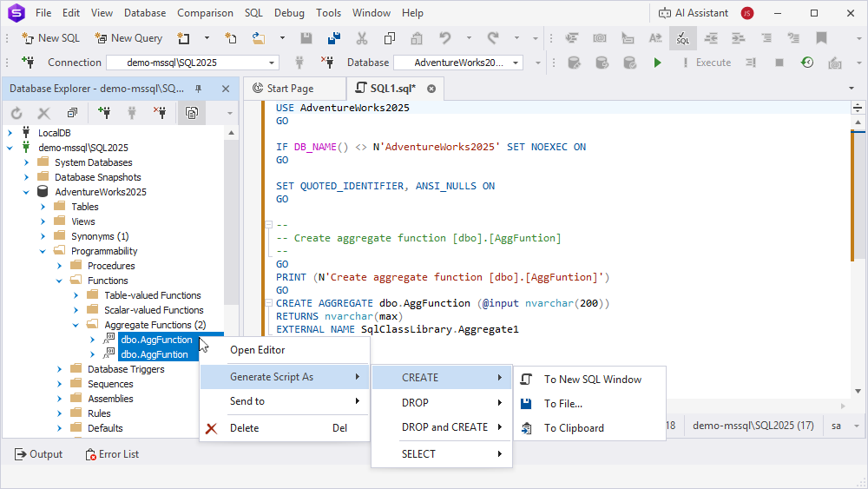Viewport: 868px width, 489px height.
Task: Expand the Views folder
Action: pyautogui.click(x=43, y=221)
